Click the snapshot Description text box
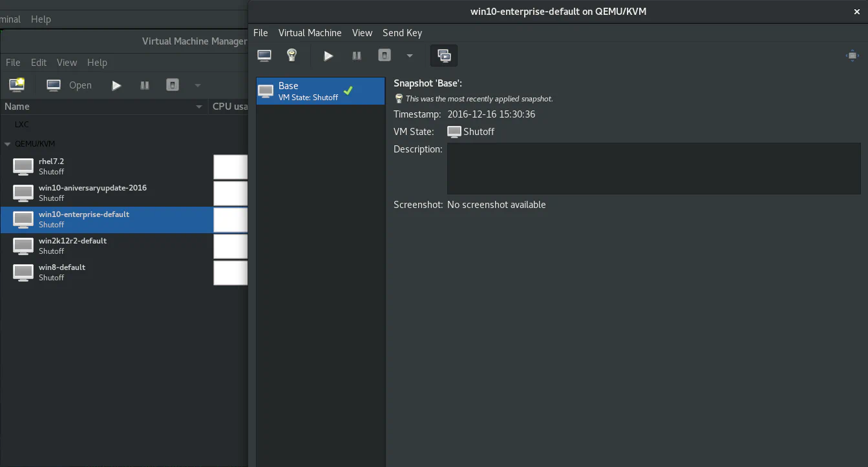868x467 pixels. [x=653, y=169]
